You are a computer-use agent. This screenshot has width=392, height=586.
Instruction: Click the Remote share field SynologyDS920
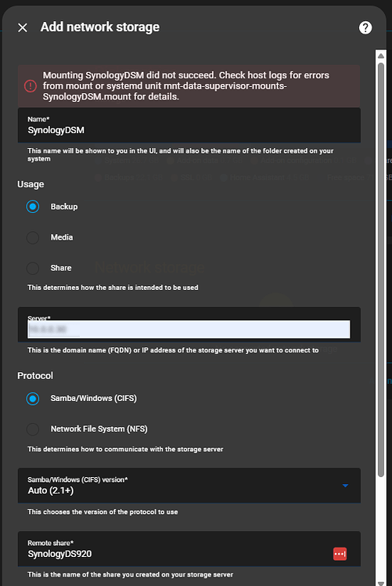pyautogui.click(x=189, y=548)
